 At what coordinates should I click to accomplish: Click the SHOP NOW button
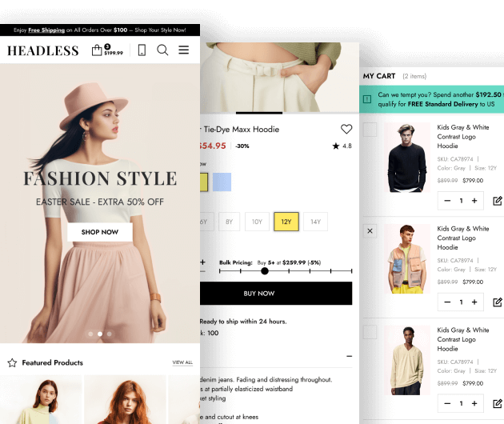coord(100,232)
